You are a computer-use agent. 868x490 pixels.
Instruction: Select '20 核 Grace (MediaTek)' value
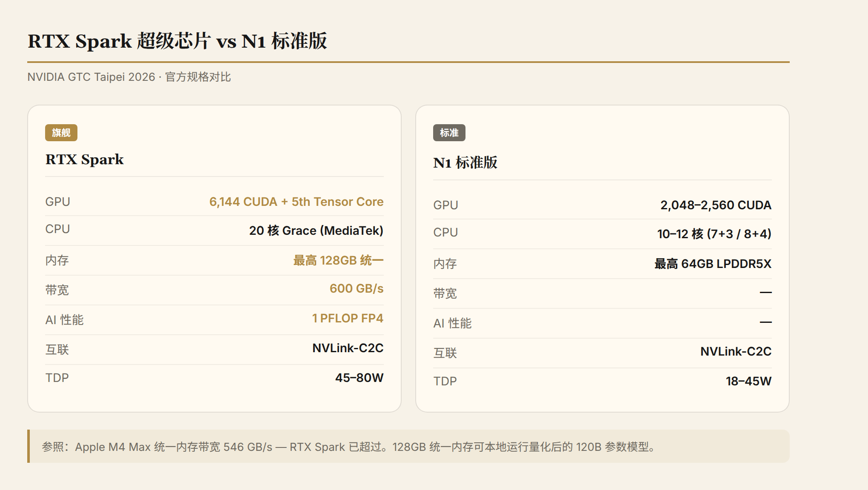pyautogui.click(x=316, y=231)
